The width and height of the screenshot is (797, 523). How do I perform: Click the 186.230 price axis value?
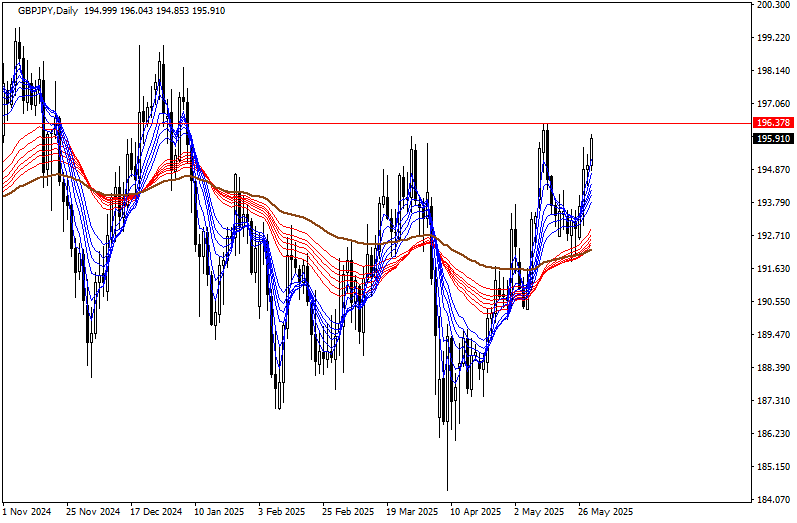(x=774, y=434)
